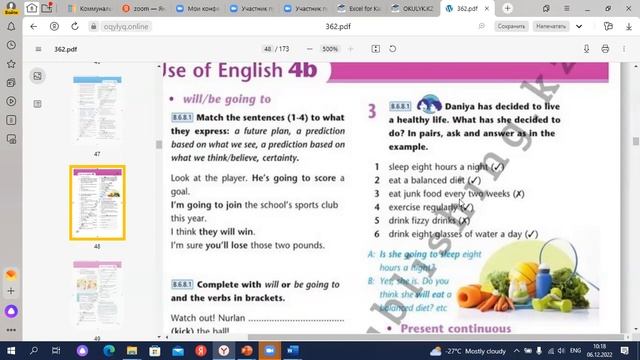Open the profile avatar at top left
Image resolution: width=640 pixels, height=360 pixels.
coord(11,8)
